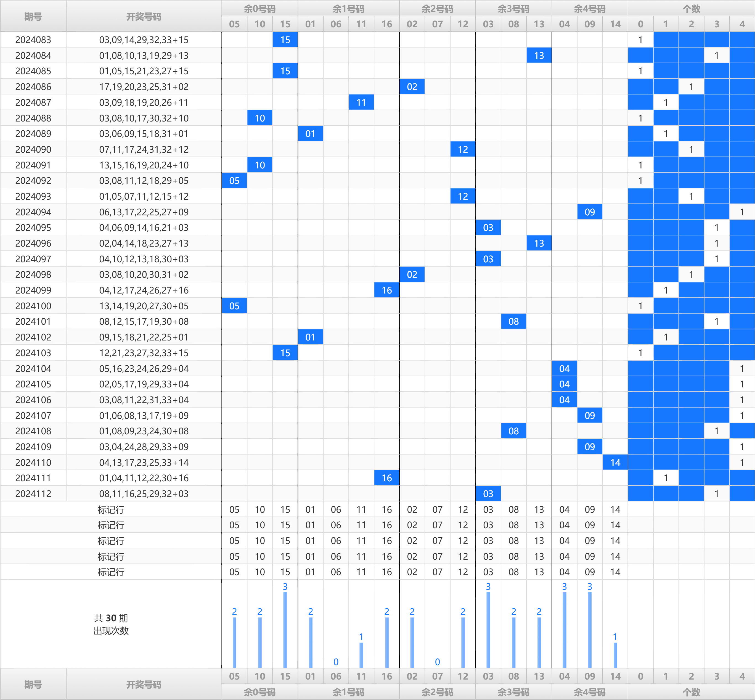Click highlighted 03 in row 2024112
755x700 pixels.
pos(488,494)
